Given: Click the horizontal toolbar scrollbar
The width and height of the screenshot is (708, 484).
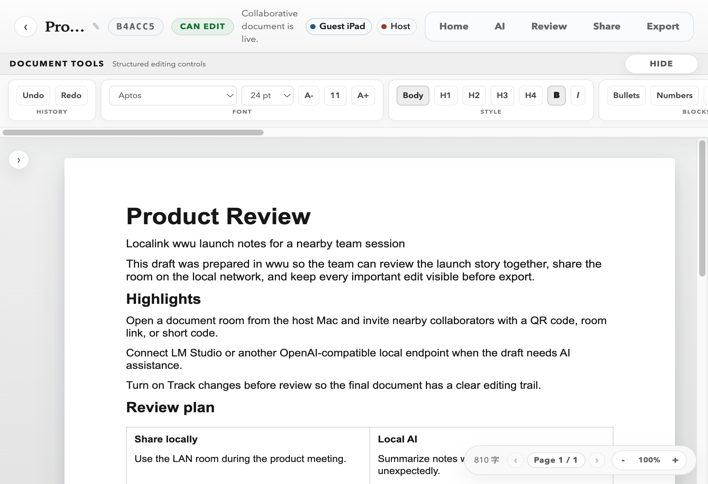Looking at the screenshot, I should pos(133,132).
